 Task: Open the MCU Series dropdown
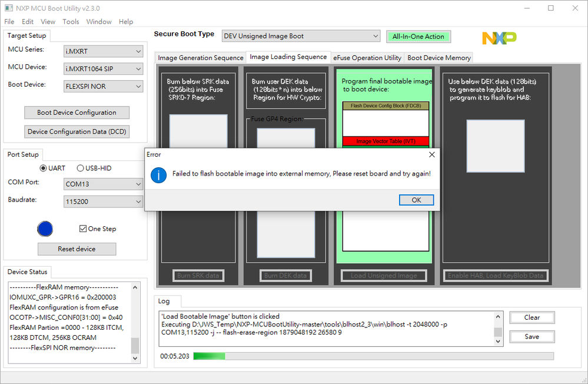[x=103, y=51]
